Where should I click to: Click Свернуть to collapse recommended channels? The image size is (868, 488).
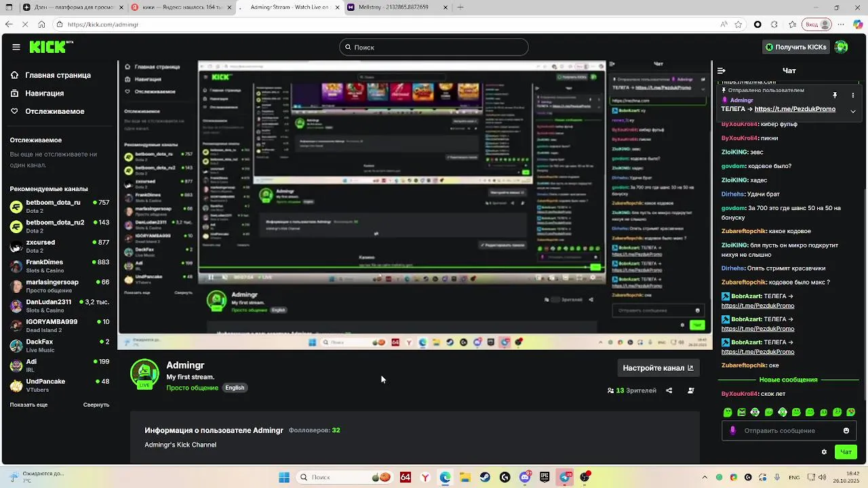tap(96, 405)
